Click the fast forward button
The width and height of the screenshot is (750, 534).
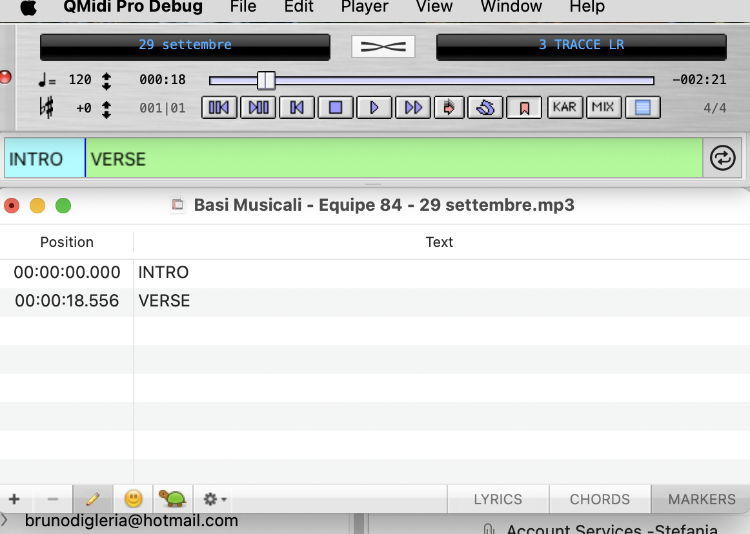click(x=412, y=107)
